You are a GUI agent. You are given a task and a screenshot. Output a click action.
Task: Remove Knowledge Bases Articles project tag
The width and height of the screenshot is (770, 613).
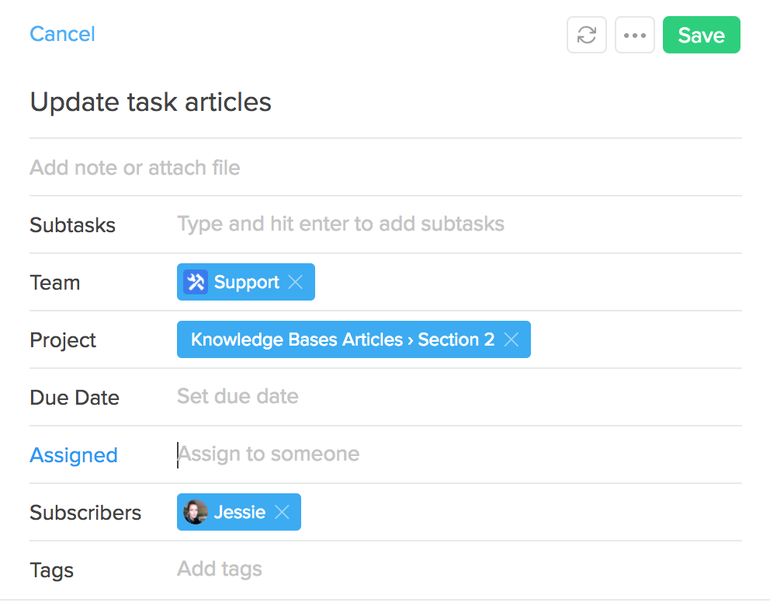tap(511, 339)
